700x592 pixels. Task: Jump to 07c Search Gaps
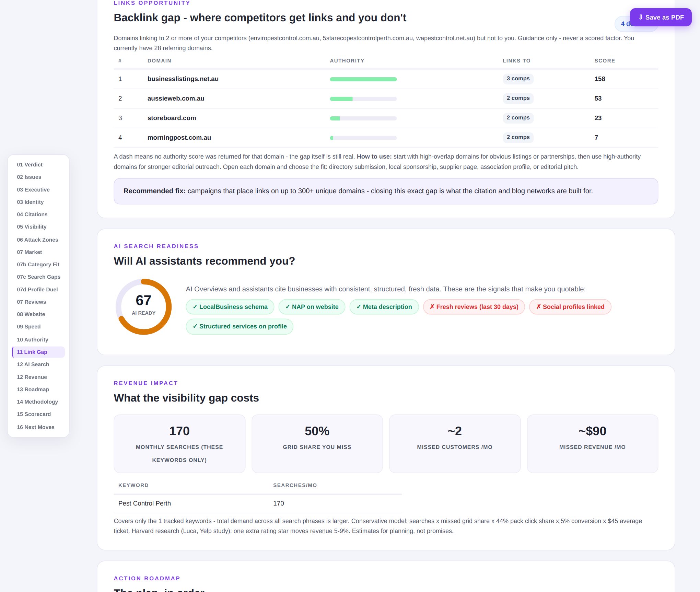38,277
